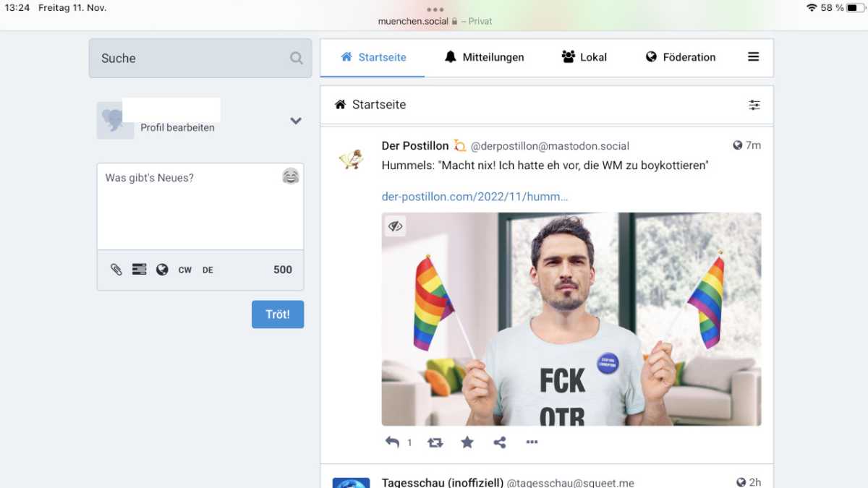Open Profil bearbeiten link
The image size is (868, 488).
[x=177, y=127]
